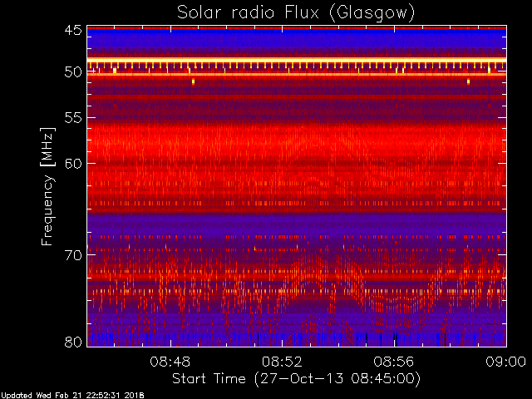This screenshot has width=532, height=399.
Task: Click the '70' frequency axis label
Action: coord(73,255)
